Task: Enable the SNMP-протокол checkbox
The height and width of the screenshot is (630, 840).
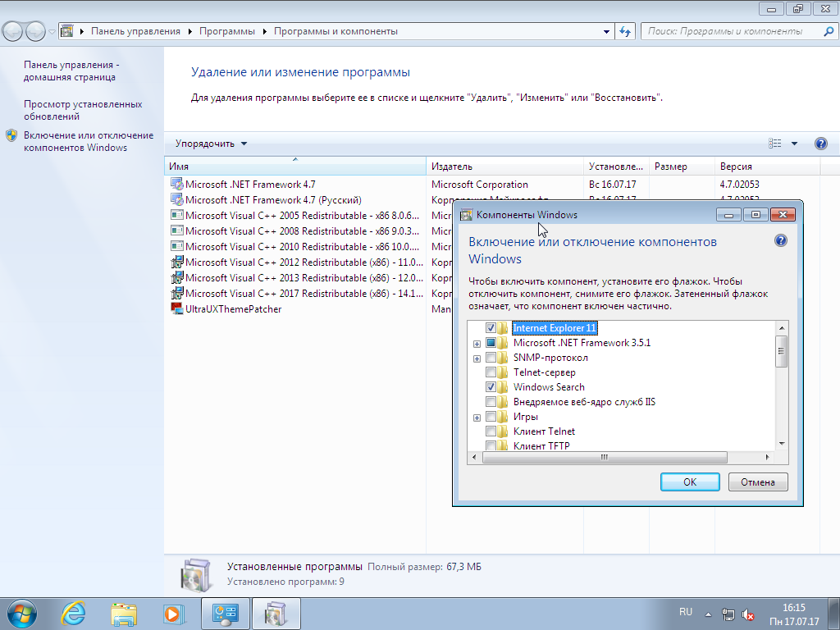Action: click(x=491, y=358)
